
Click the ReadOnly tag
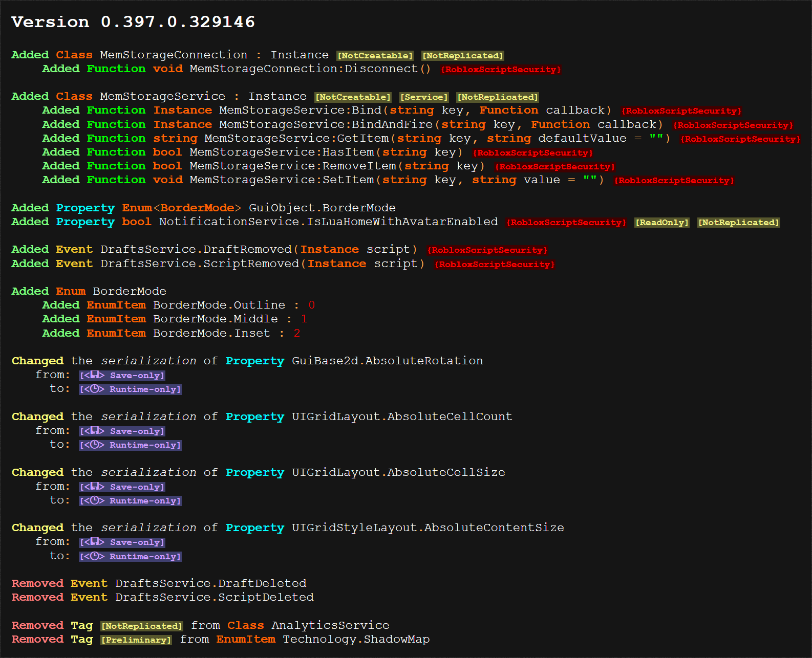662,222
